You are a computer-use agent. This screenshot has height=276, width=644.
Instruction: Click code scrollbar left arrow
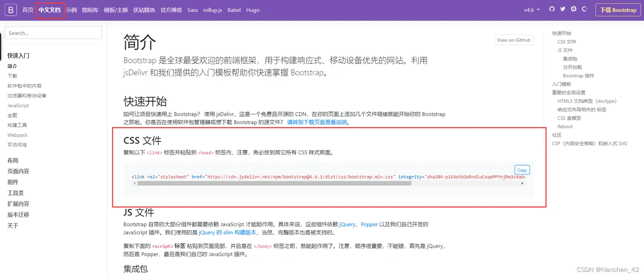coord(134,183)
